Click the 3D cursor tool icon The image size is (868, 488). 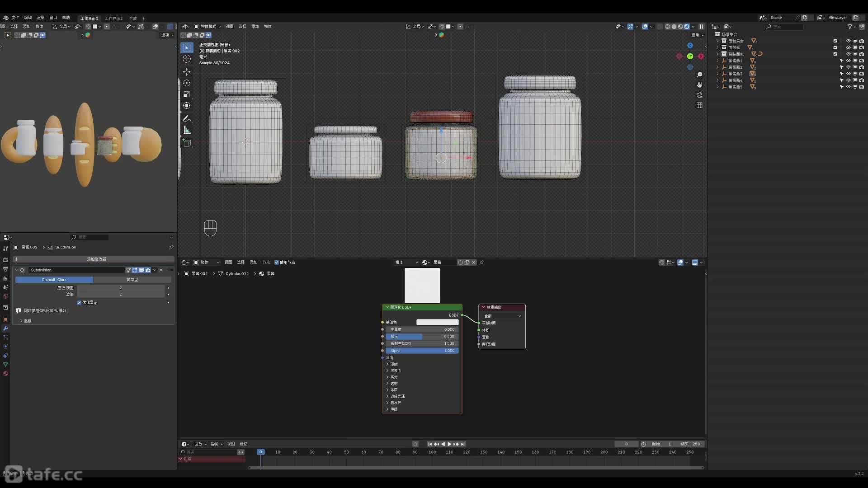coord(186,59)
